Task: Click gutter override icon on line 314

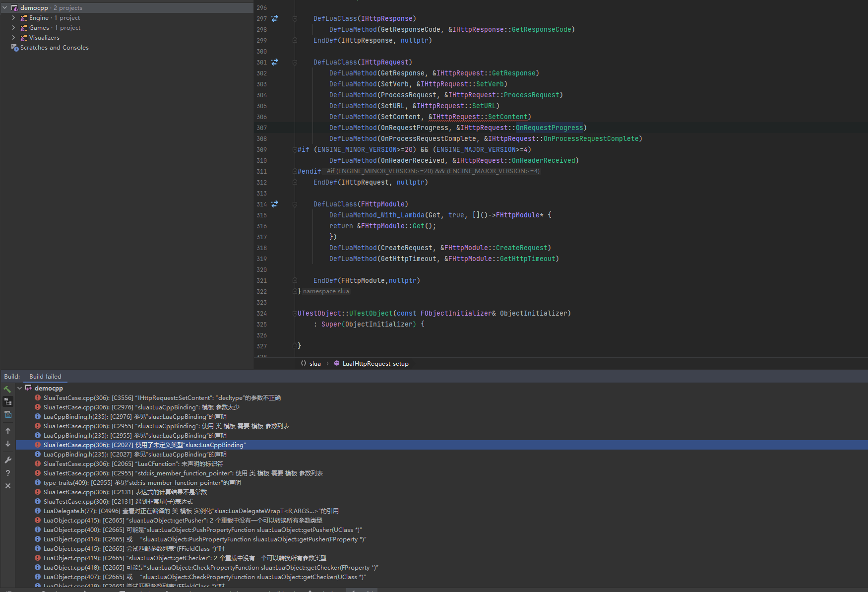Action: [275, 204]
